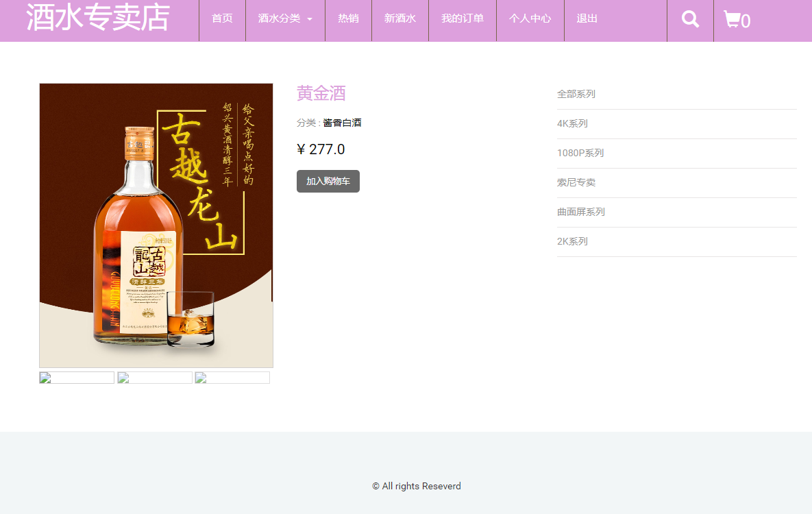View the shopping cart icon
The height and width of the screenshot is (514, 812).
coord(732,19)
